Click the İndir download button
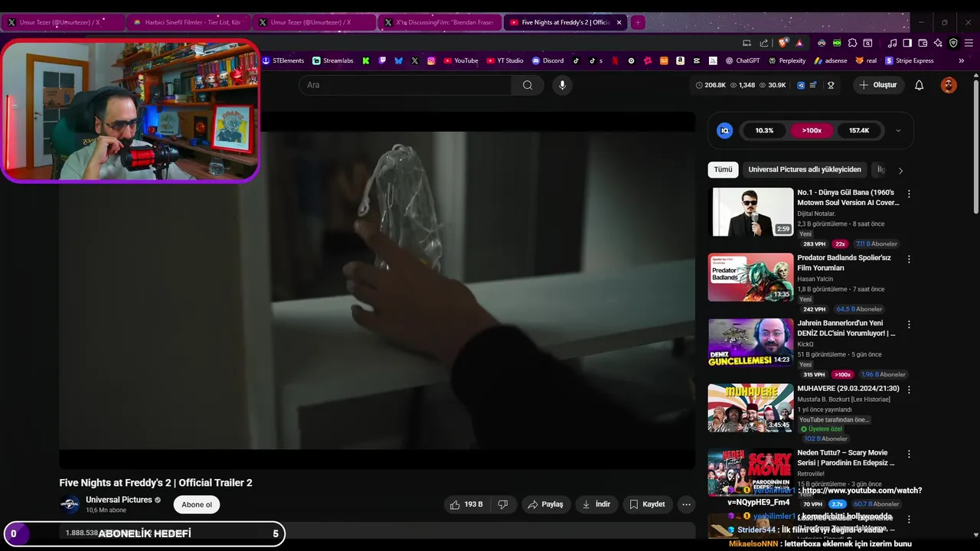The height and width of the screenshot is (551, 980). pyautogui.click(x=596, y=504)
